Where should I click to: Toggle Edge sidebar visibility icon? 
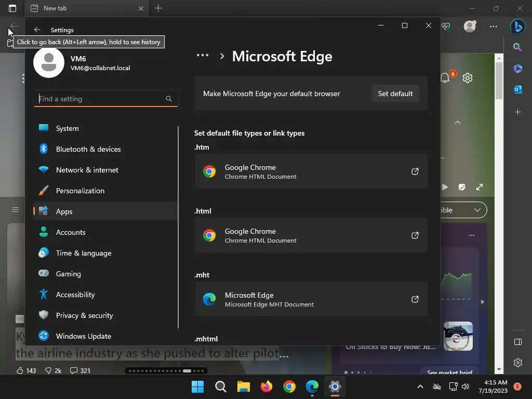click(518, 342)
